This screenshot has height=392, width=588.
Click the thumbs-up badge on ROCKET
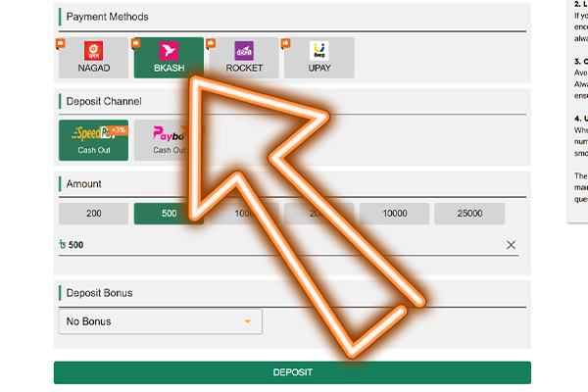[x=211, y=43]
